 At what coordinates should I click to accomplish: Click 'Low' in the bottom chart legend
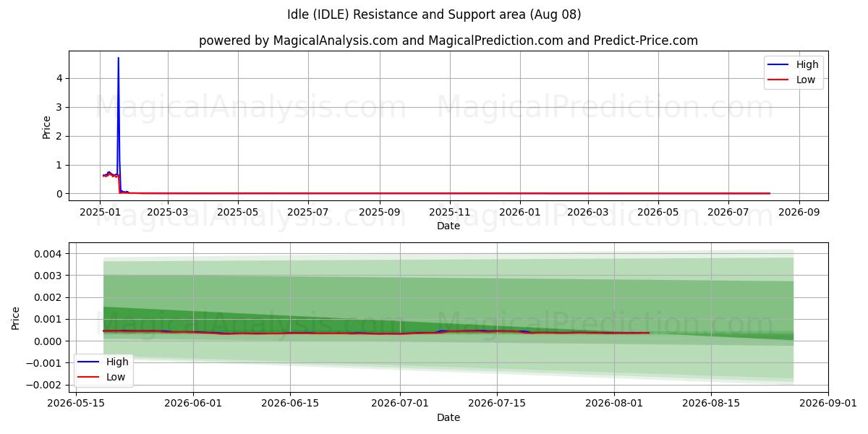pyautogui.click(x=116, y=377)
